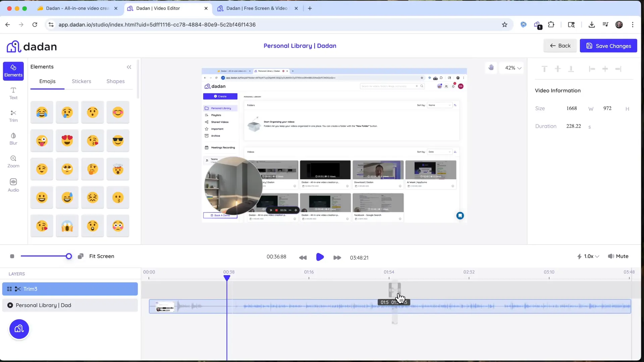This screenshot has width=644, height=362.
Task: Add the sunglasses emoji
Action: (x=118, y=141)
